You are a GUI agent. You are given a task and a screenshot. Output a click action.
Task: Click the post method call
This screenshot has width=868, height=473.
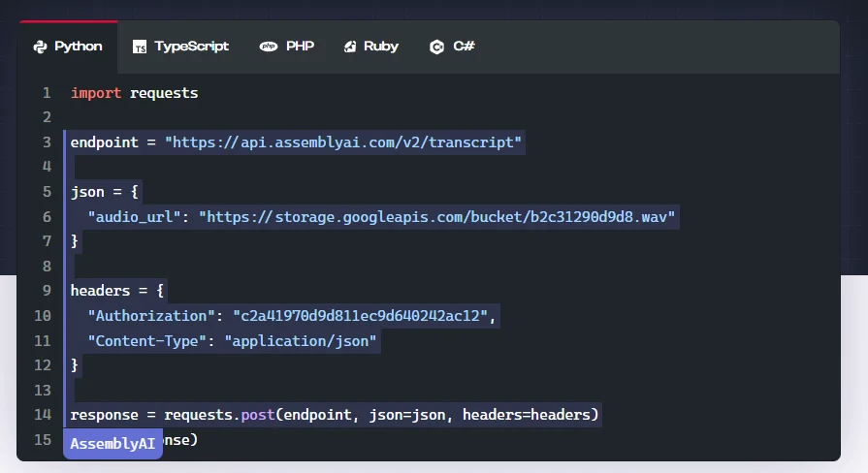(257, 415)
